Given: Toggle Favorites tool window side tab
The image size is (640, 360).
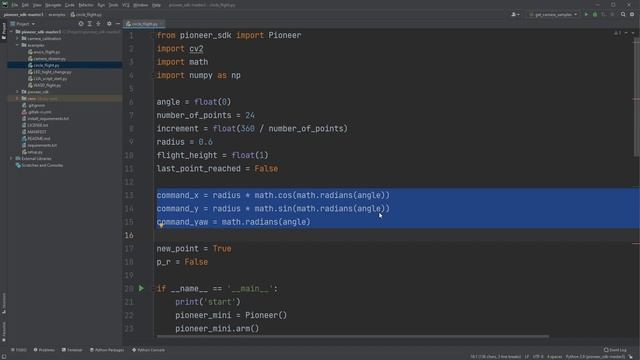Looking at the screenshot, I should point(4,331).
